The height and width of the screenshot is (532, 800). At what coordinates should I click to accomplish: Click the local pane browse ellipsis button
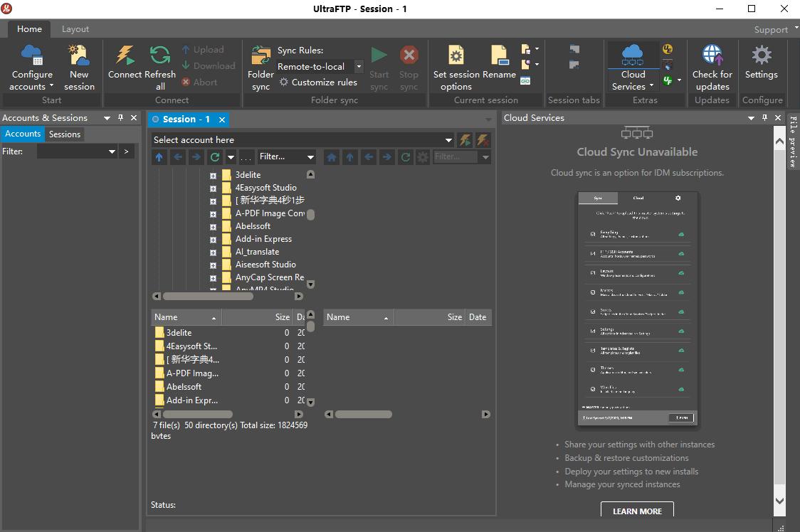246,157
